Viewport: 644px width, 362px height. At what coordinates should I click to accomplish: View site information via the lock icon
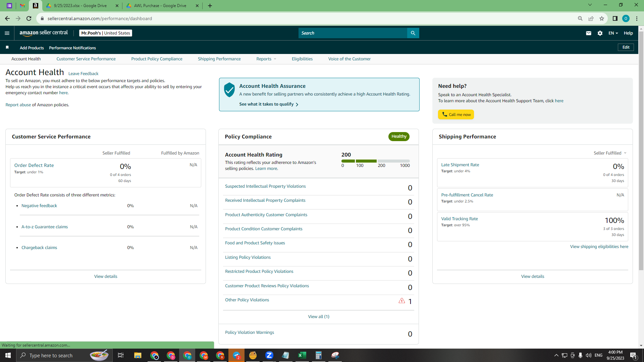(42, 18)
